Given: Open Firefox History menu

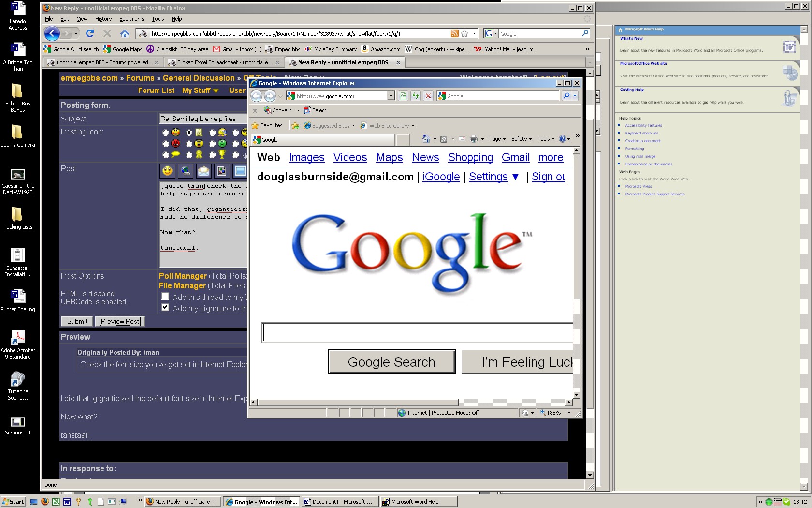Looking at the screenshot, I should click(103, 19).
